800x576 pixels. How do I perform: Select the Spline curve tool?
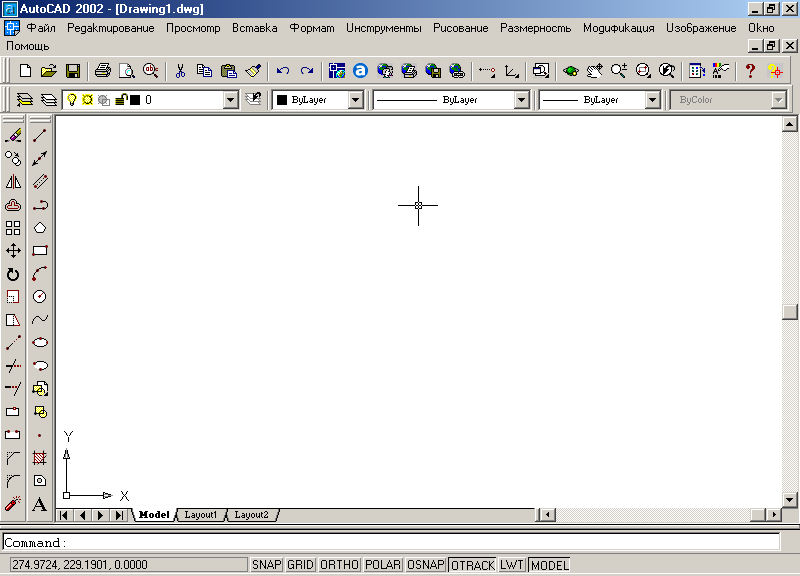click(x=40, y=319)
